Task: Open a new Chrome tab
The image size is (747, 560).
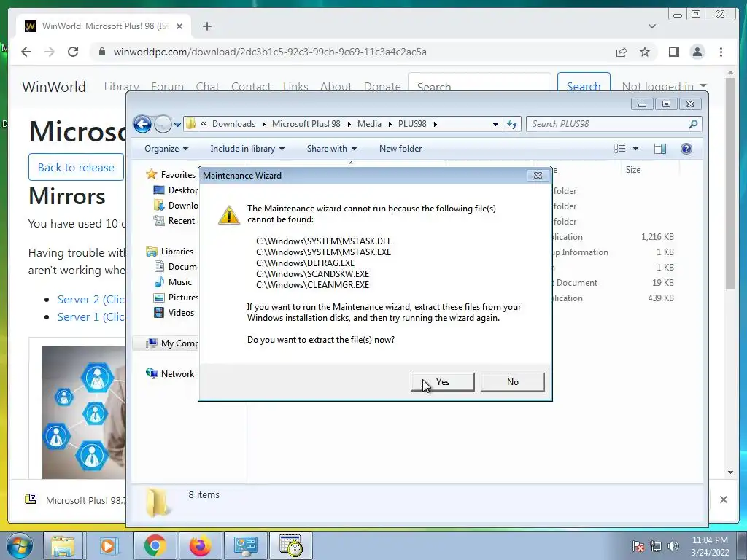Action: [206, 26]
